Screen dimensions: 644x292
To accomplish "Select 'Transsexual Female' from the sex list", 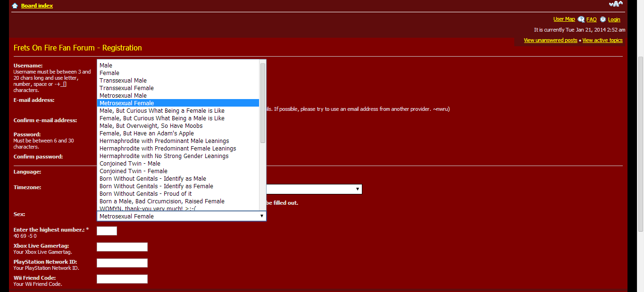I will tap(178, 88).
